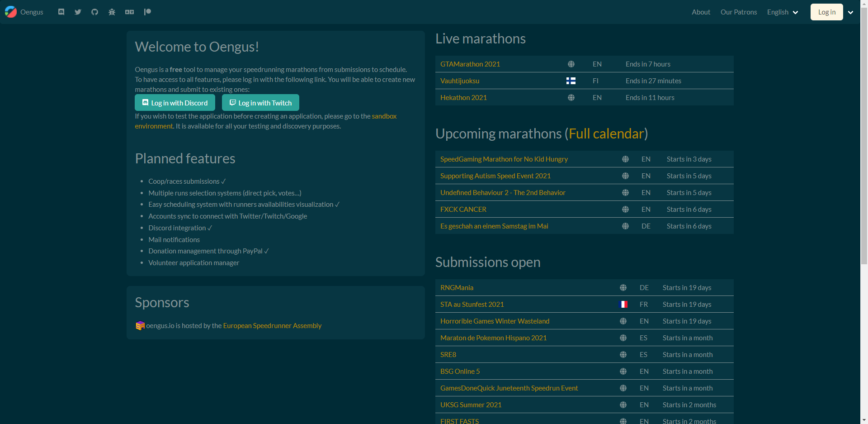Click the European Speedrunner Assembly logo icon
Screen dimensions: 868x424
[x=140, y=325]
